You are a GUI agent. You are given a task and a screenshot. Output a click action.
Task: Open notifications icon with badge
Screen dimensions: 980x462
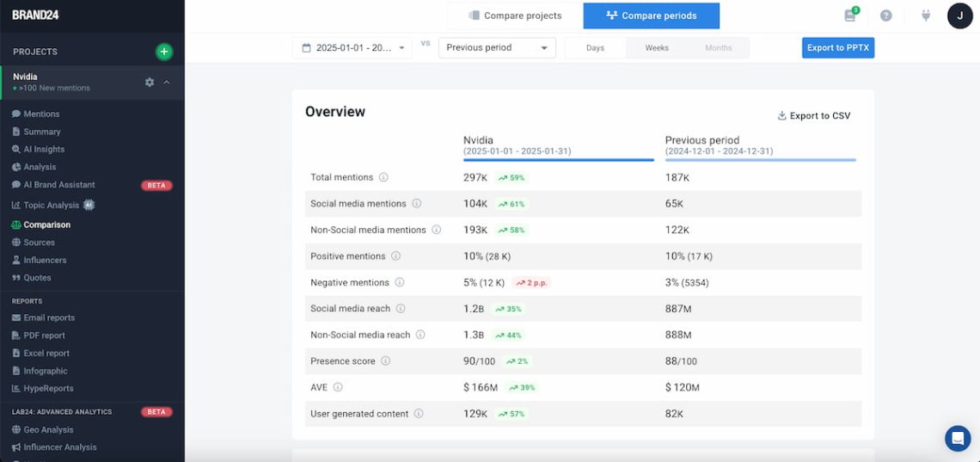pos(850,15)
